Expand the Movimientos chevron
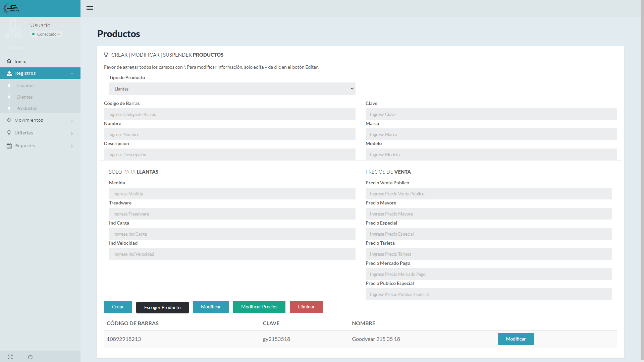Screen dimensions: 644x362 (72, 121)
